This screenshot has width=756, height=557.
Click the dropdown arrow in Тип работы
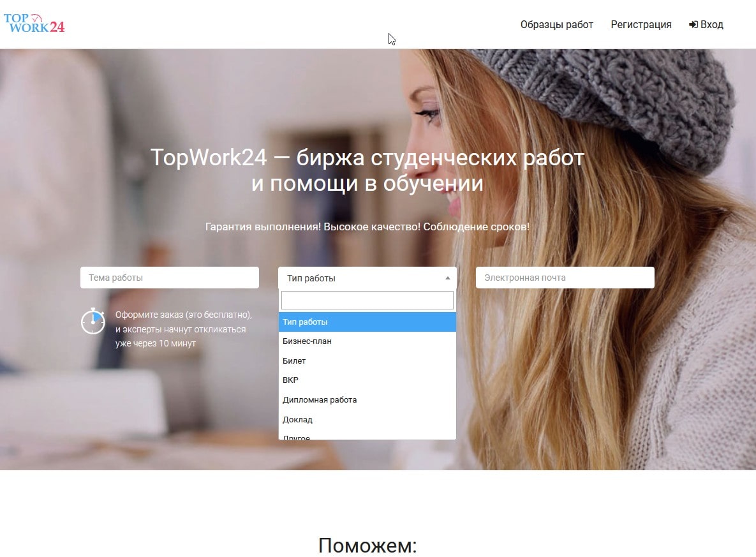(447, 278)
